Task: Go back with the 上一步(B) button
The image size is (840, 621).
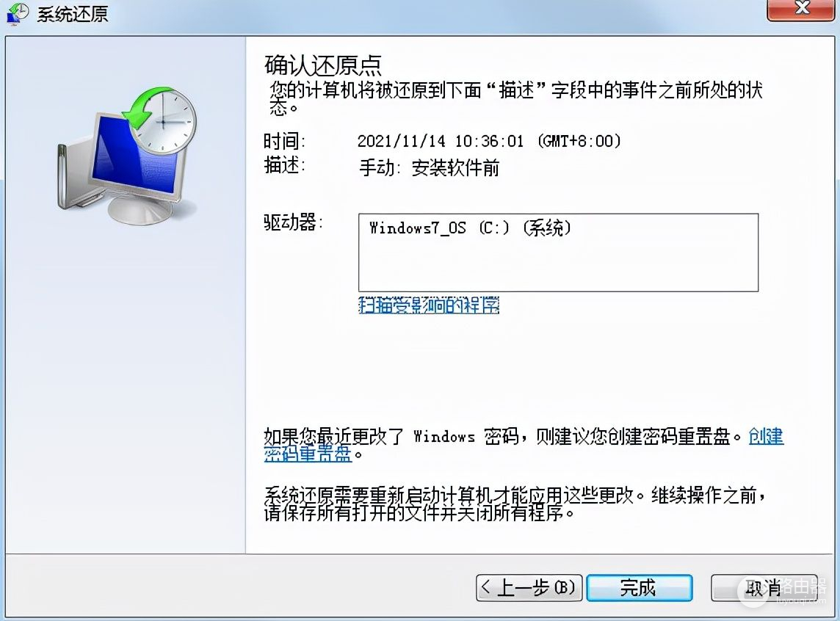Action: pos(529,588)
